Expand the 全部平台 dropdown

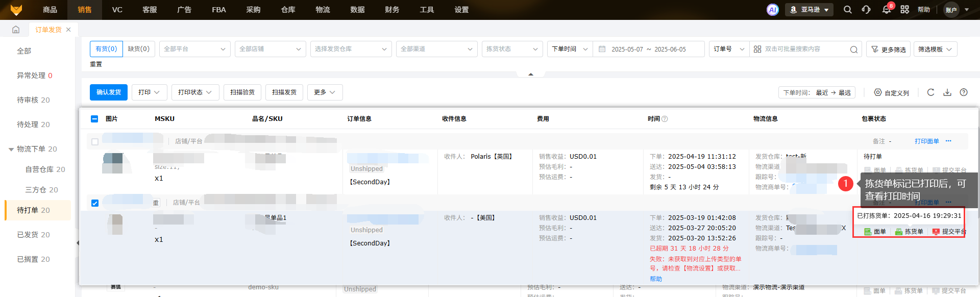[x=194, y=49]
